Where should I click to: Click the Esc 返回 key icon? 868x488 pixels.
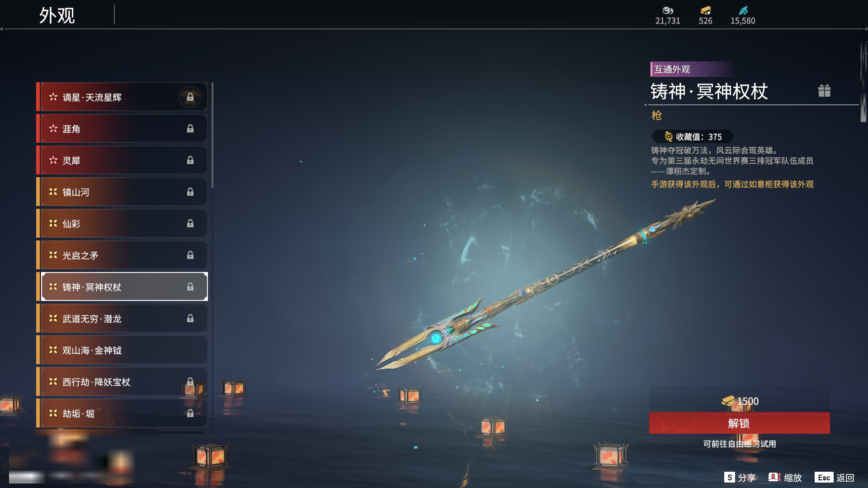coord(824,477)
